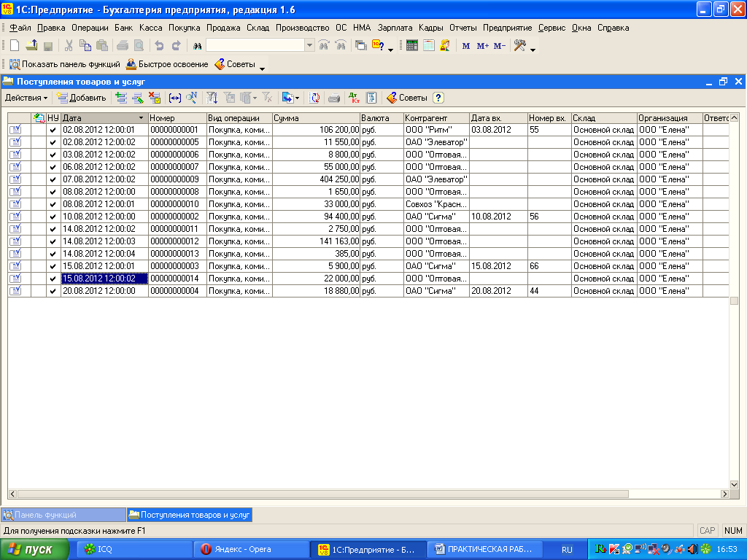Open the Покупка menu
Screen dimensions: 747x560
[185, 28]
